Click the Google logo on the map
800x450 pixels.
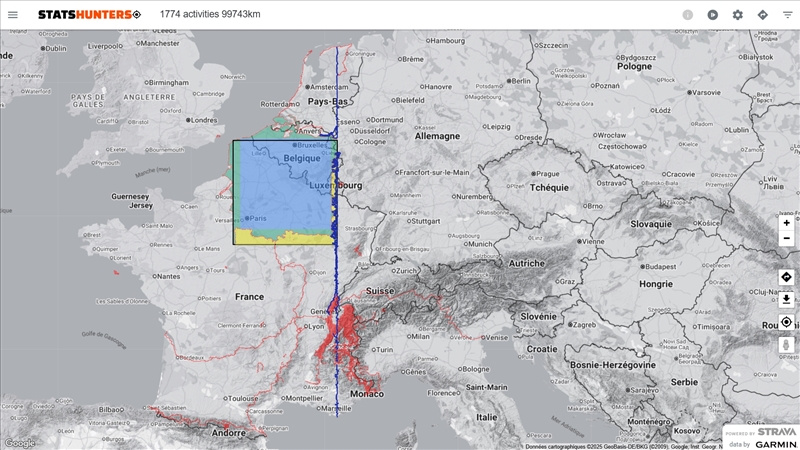pyautogui.click(x=20, y=443)
